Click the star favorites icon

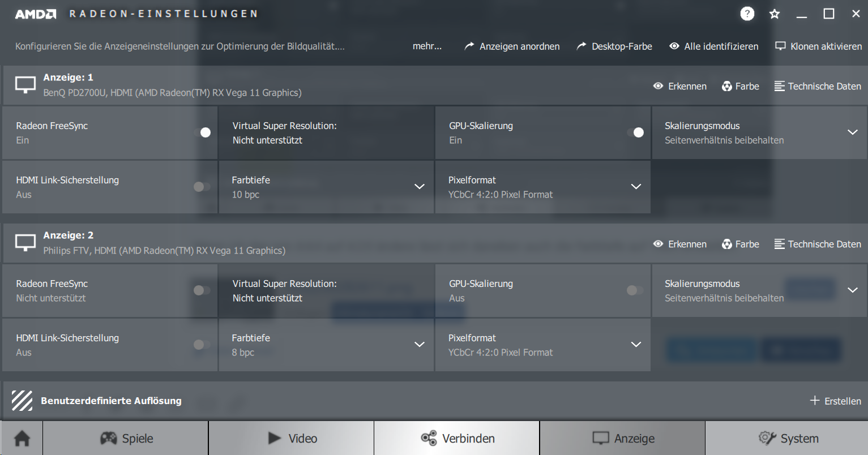pos(775,14)
